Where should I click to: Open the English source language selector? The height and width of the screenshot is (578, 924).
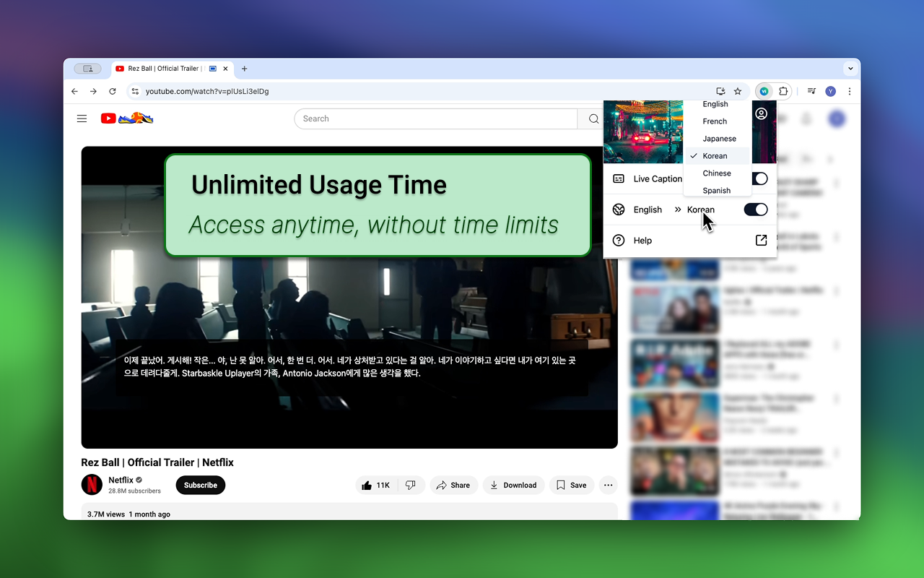(648, 210)
